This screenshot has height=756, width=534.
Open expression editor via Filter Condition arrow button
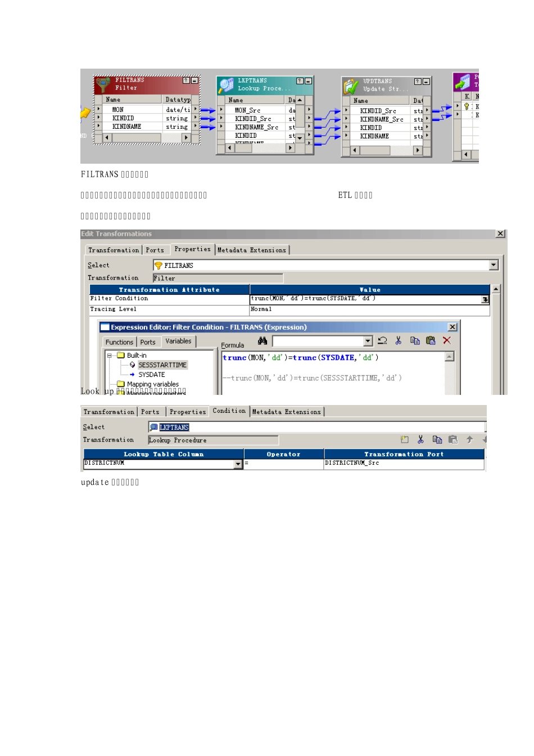tap(485, 300)
